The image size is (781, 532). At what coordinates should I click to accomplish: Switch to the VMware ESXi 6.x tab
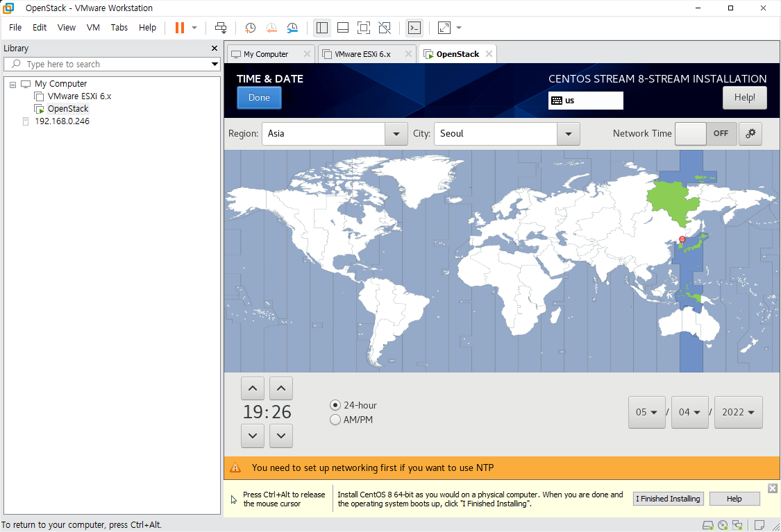pyautogui.click(x=362, y=54)
